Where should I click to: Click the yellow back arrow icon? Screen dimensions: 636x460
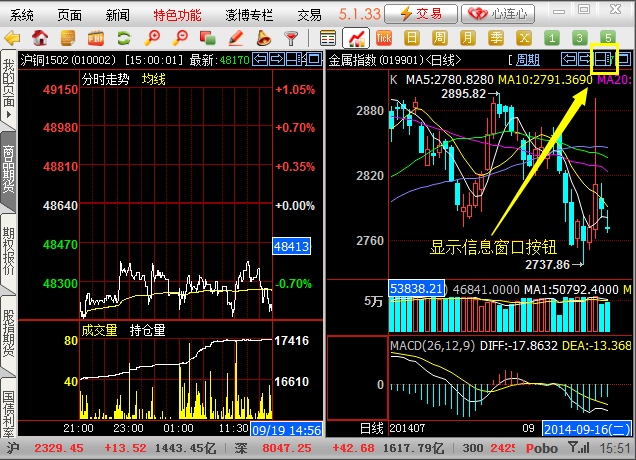pos(12,38)
